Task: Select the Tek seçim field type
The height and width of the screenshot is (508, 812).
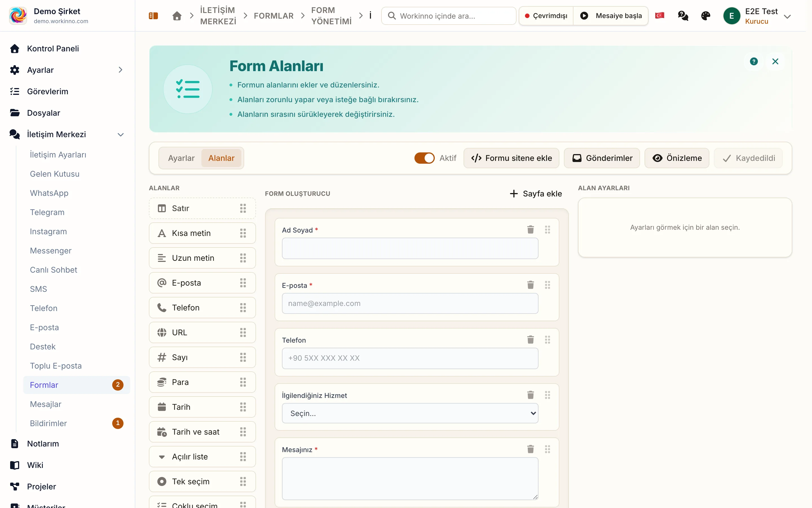Action: (x=202, y=482)
